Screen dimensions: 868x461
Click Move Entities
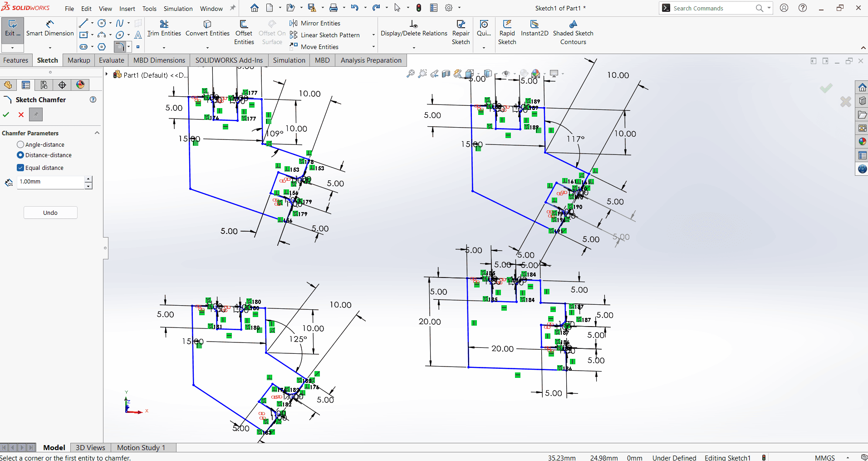314,47
